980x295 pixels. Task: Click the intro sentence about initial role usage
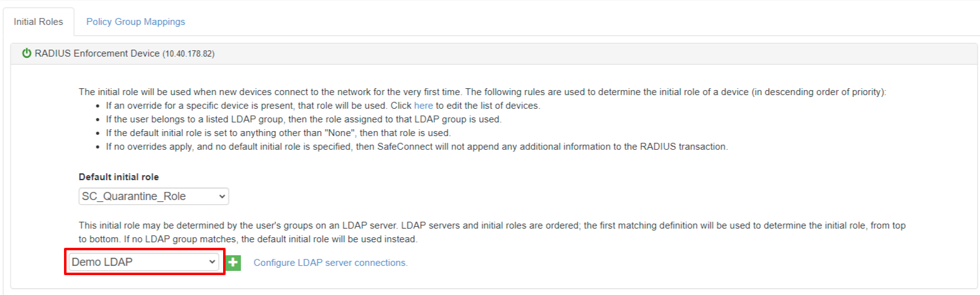point(482,92)
